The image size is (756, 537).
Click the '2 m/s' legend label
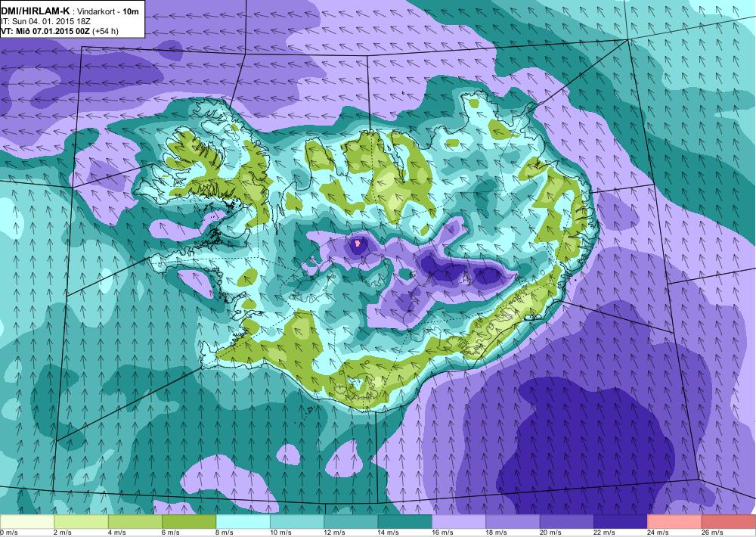pyautogui.click(x=63, y=532)
